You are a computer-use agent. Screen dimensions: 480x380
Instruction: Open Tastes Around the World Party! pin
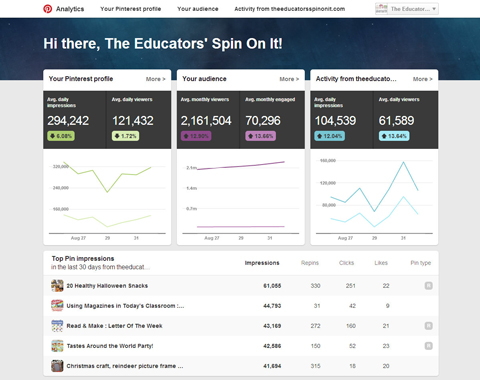click(x=110, y=346)
